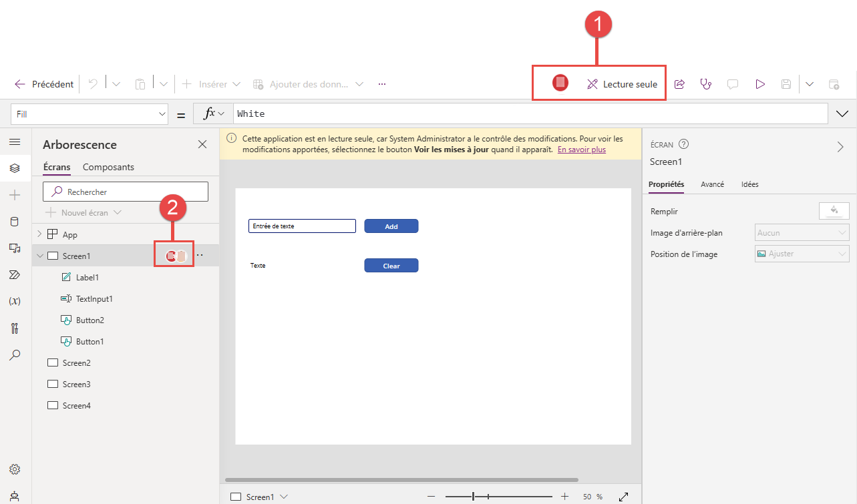Click the Lecture seule indicator

coord(622,84)
